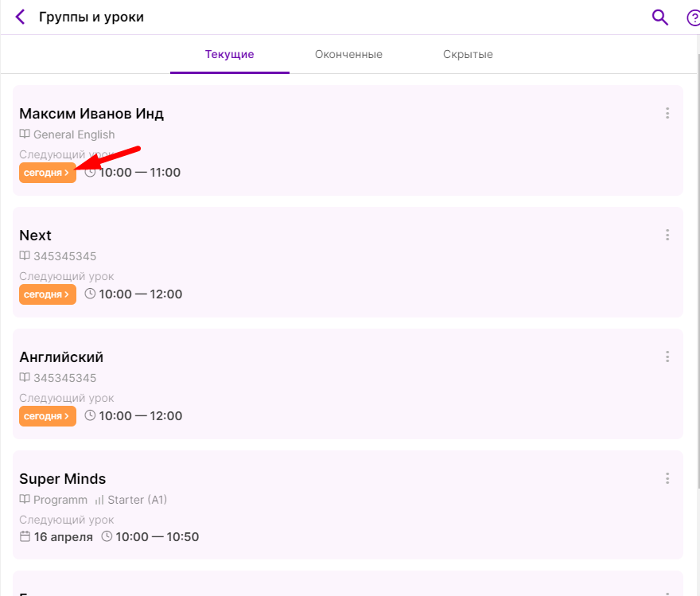
Task: Switch to the Текущие tab
Action: [x=229, y=54]
